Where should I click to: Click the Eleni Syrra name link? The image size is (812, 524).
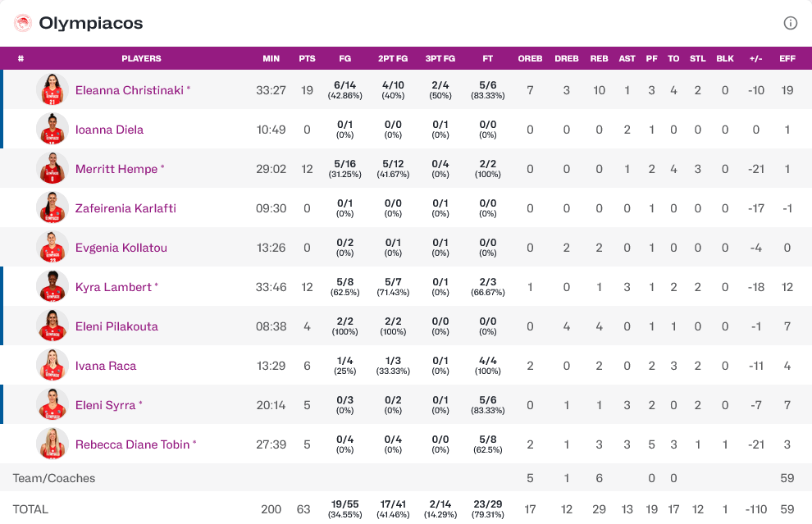pyautogui.click(x=106, y=405)
